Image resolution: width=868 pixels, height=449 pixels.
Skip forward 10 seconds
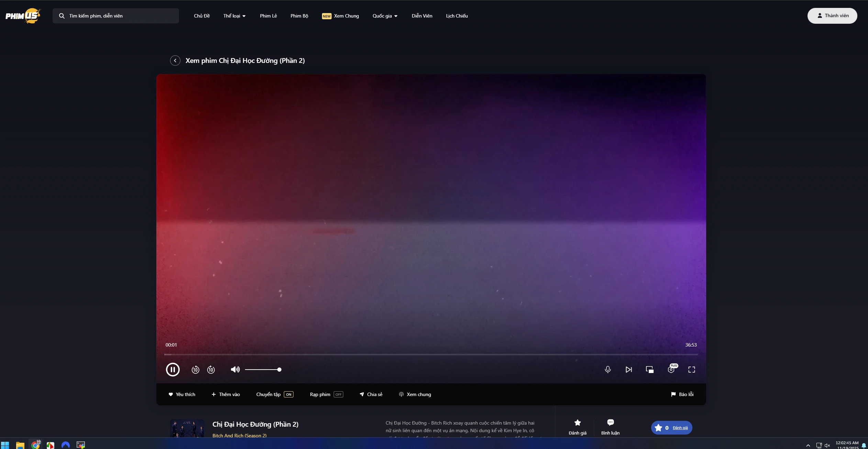(211, 370)
